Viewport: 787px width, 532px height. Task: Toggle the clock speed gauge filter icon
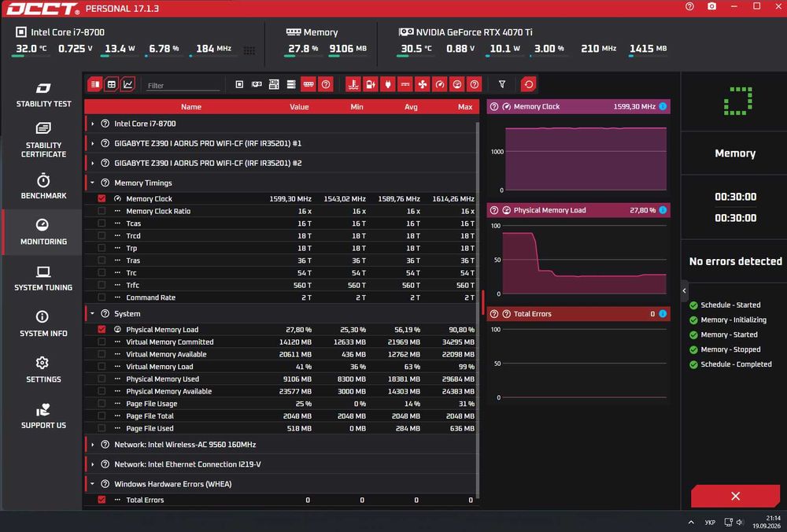point(440,84)
